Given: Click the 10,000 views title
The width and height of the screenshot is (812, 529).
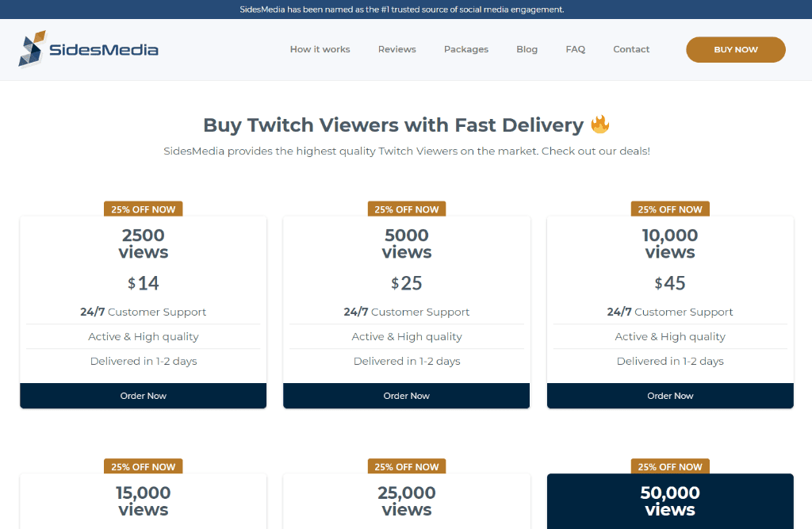Looking at the screenshot, I should click(x=670, y=243).
